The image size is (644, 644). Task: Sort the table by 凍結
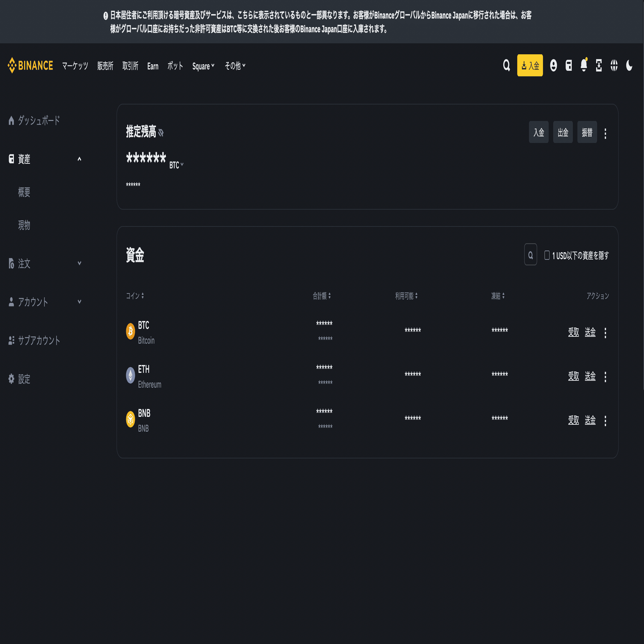pos(498,296)
